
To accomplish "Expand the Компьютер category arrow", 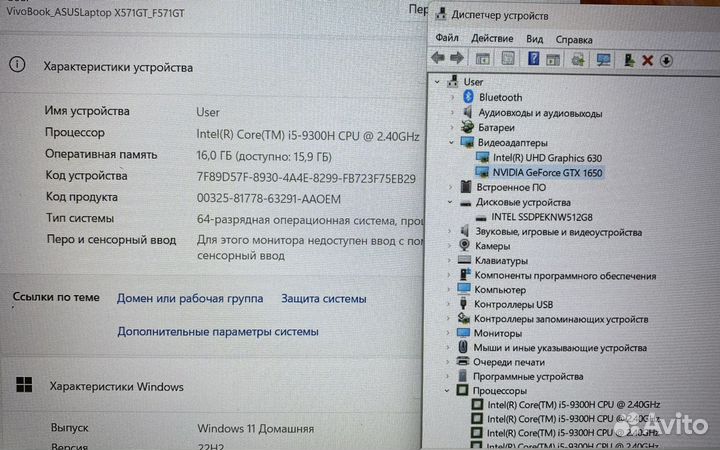I will pos(449,290).
